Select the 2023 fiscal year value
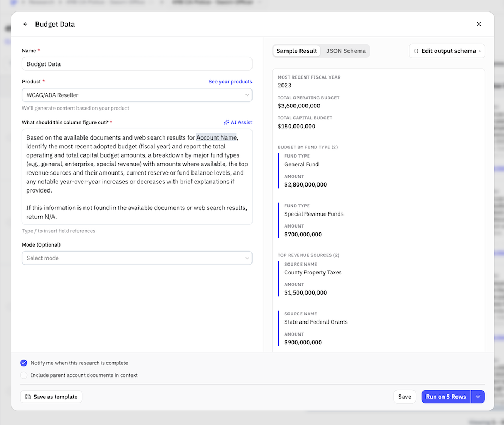Screen dimensions: 504x425 point(285,86)
